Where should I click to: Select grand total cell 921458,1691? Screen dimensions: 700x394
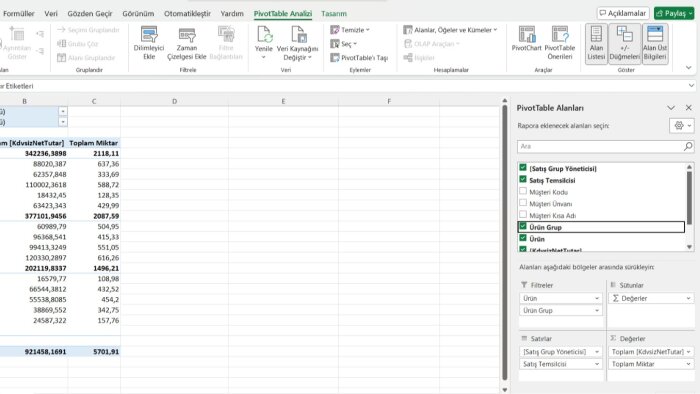click(x=33, y=352)
